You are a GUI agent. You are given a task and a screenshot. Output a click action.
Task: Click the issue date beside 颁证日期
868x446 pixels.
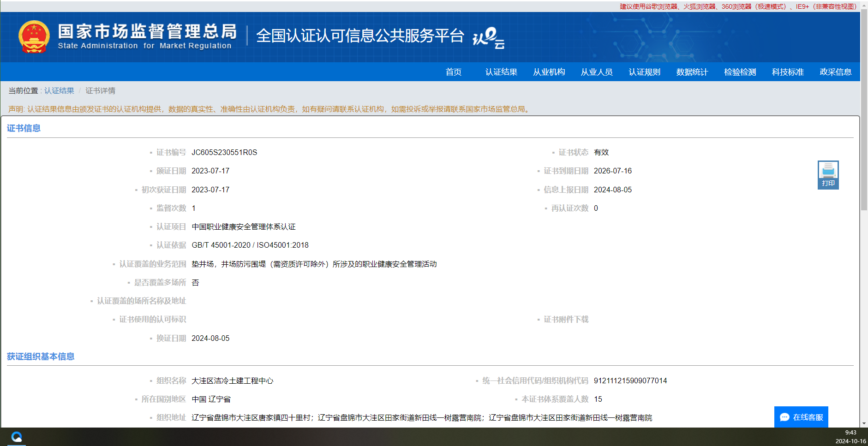pos(210,171)
